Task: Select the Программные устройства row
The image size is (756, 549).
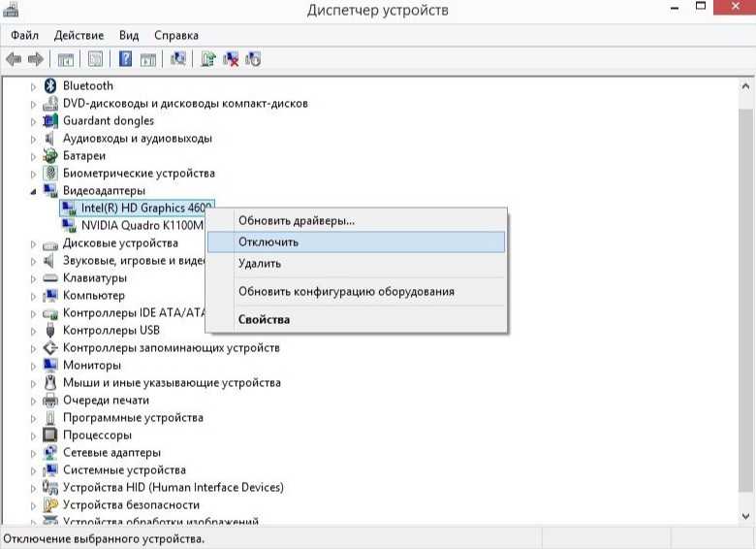Action: 133,418
